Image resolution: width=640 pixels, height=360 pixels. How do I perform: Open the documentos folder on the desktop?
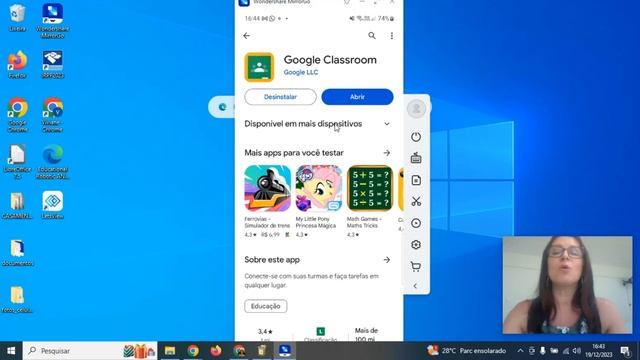[17, 253]
